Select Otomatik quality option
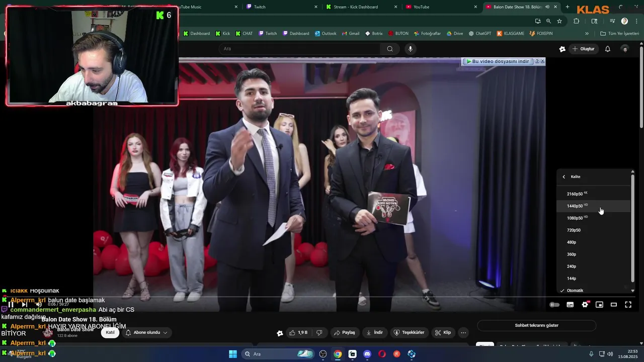Screen dimensions: 644x362 click(593, 290)
